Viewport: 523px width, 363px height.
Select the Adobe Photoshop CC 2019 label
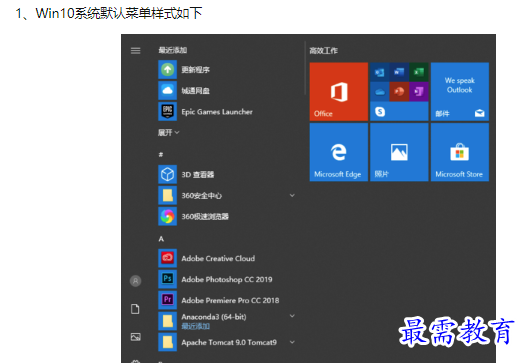tap(227, 280)
